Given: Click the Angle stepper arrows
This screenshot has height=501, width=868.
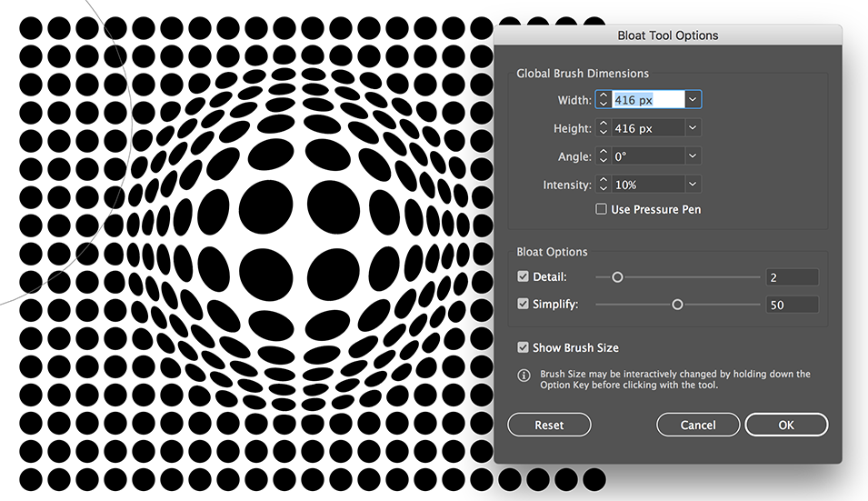Looking at the screenshot, I should (x=604, y=156).
